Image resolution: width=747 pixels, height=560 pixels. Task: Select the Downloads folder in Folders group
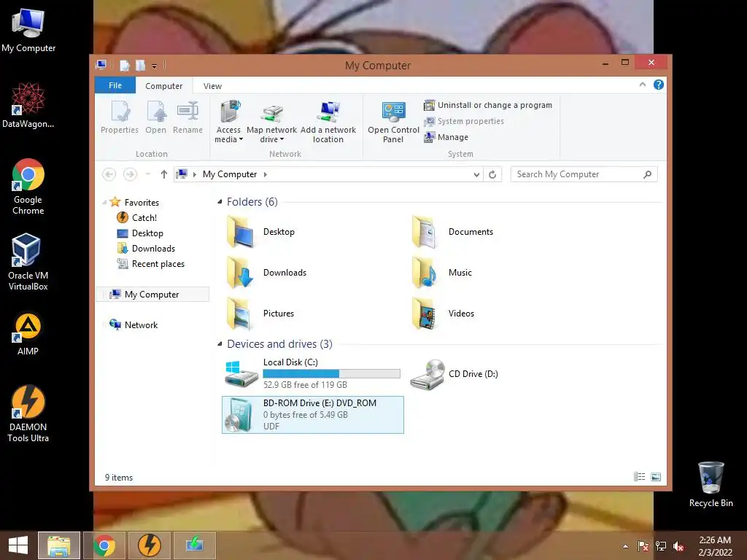tap(267, 273)
